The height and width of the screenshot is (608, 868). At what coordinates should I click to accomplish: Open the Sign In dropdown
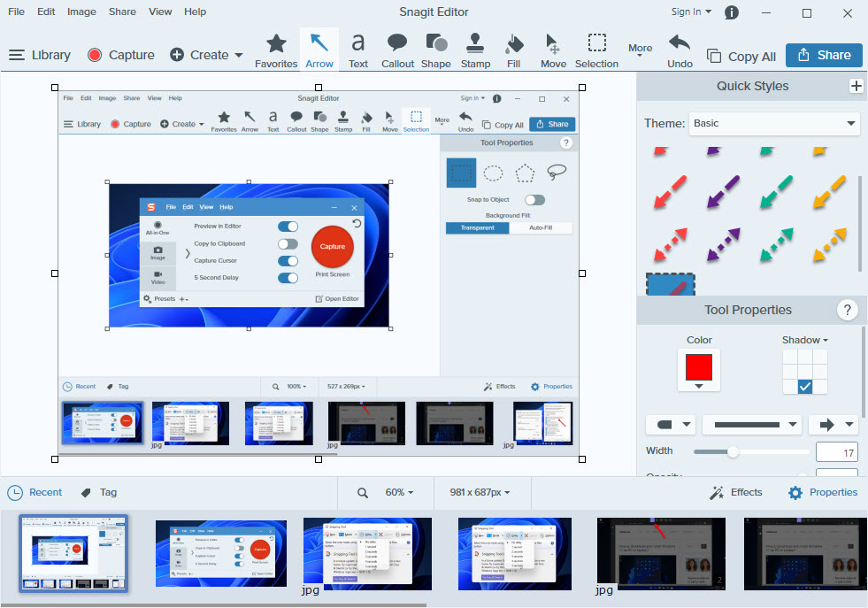tap(691, 12)
